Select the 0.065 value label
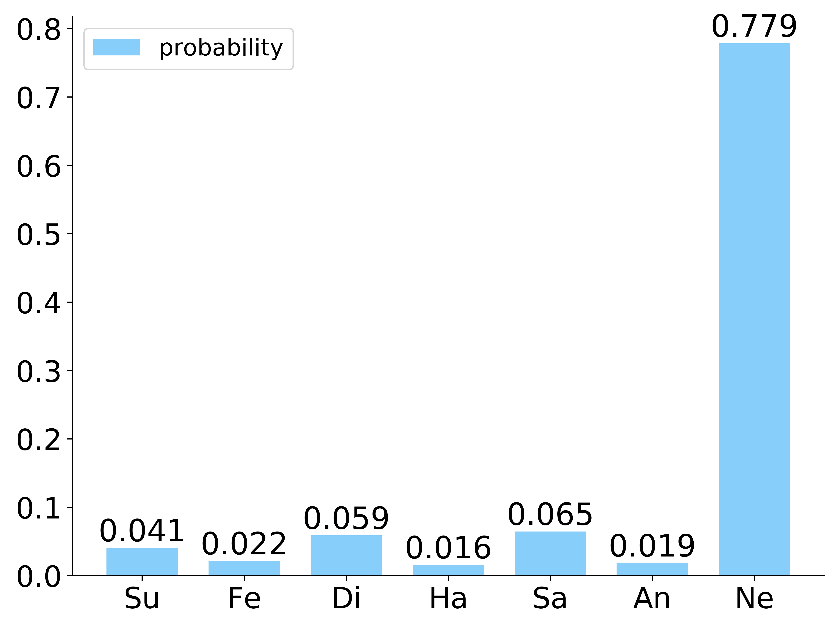The width and height of the screenshot is (840, 630). click(550, 514)
